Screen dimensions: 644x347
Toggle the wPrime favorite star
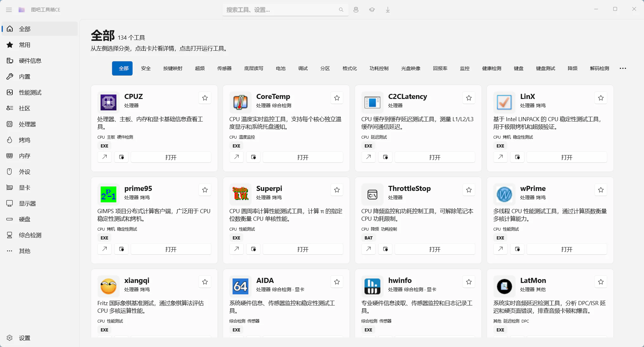[x=601, y=190]
